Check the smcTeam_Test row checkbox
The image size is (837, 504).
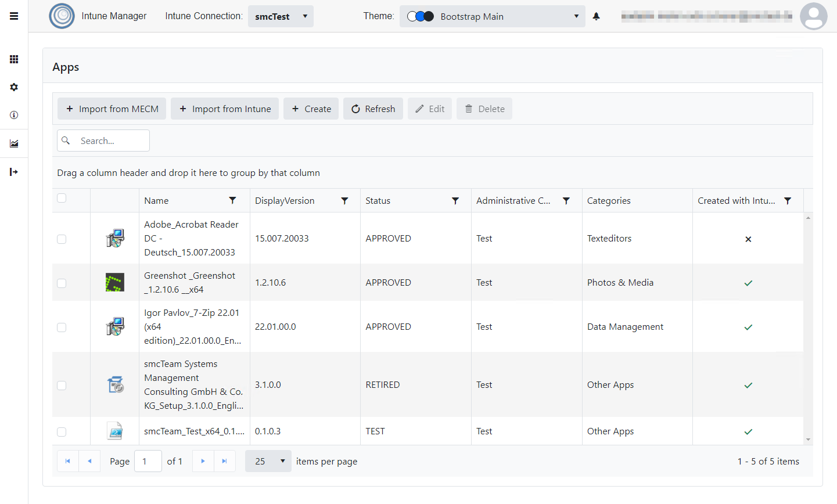tap(62, 432)
